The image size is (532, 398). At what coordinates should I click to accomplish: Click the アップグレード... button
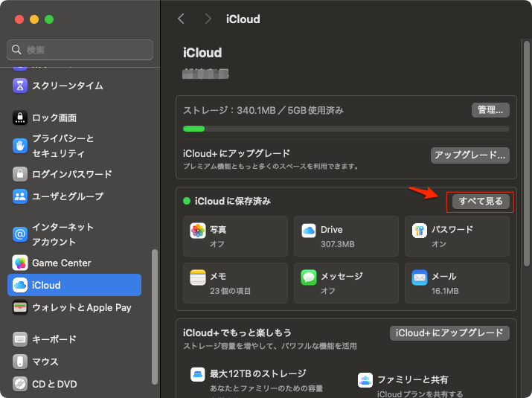[470, 155]
